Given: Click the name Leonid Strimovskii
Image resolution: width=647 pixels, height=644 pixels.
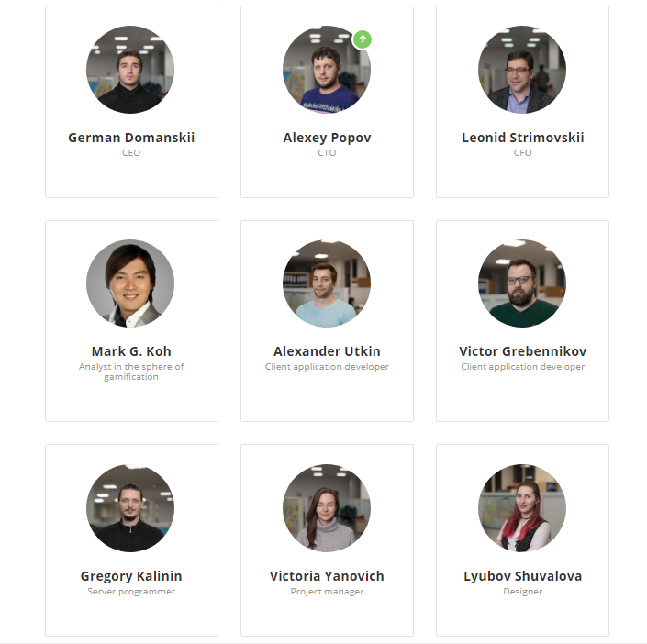Looking at the screenshot, I should tap(523, 138).
